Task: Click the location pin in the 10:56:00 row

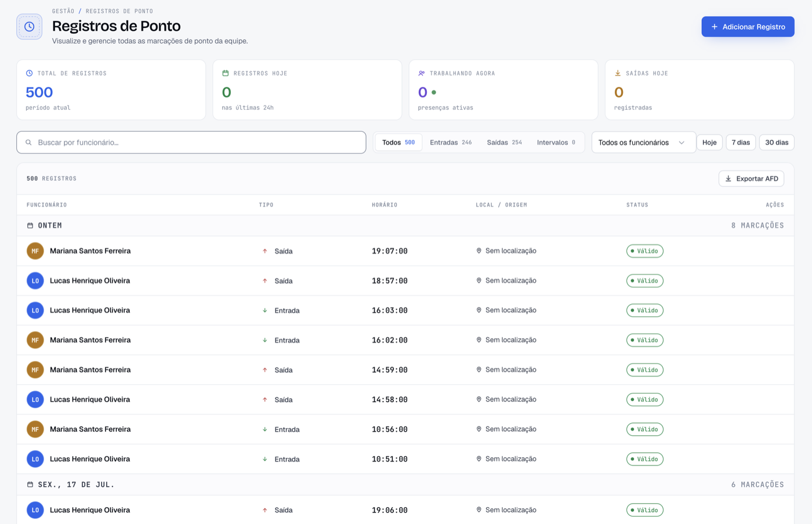Action: coord(479,429)
